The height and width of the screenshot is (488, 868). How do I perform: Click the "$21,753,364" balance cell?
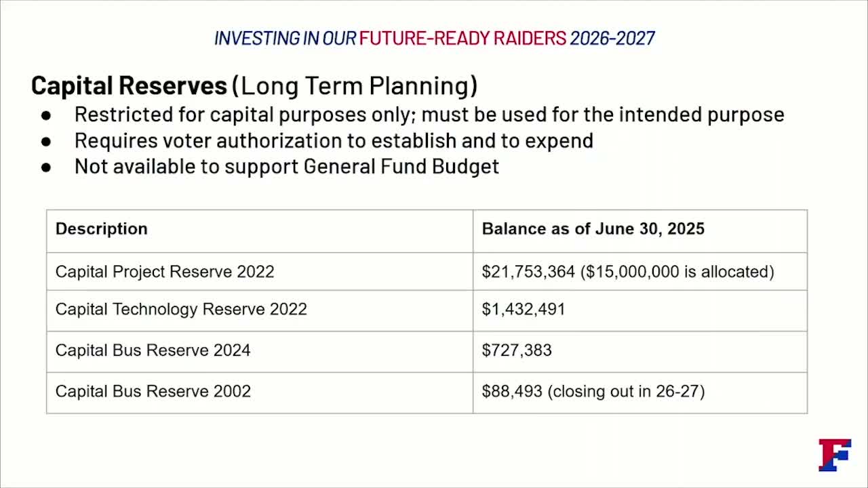click(528, 272)
